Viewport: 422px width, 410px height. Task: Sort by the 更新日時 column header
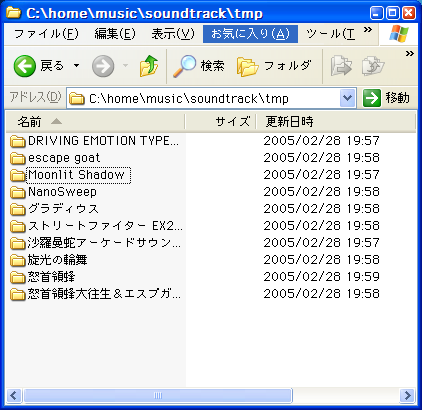pyautogui.click(x=336, y=122)
